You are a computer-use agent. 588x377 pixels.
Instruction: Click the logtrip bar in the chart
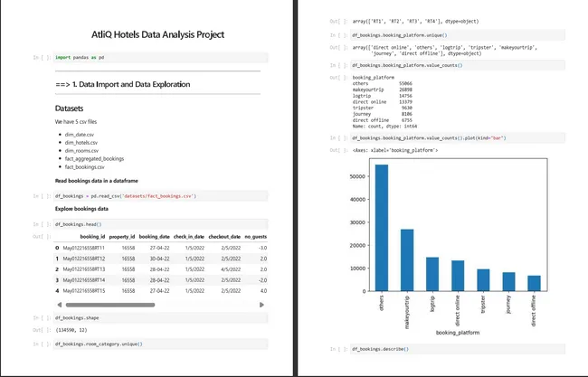point(432,274)
